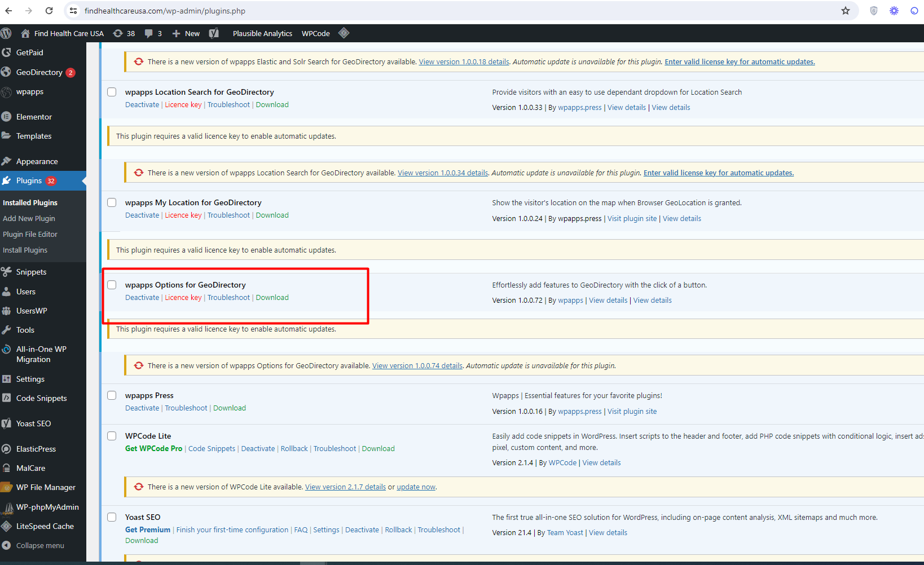Open View version 1.0.0.74 details link
This screenshot has width=924, height=565.
[417, 366]
